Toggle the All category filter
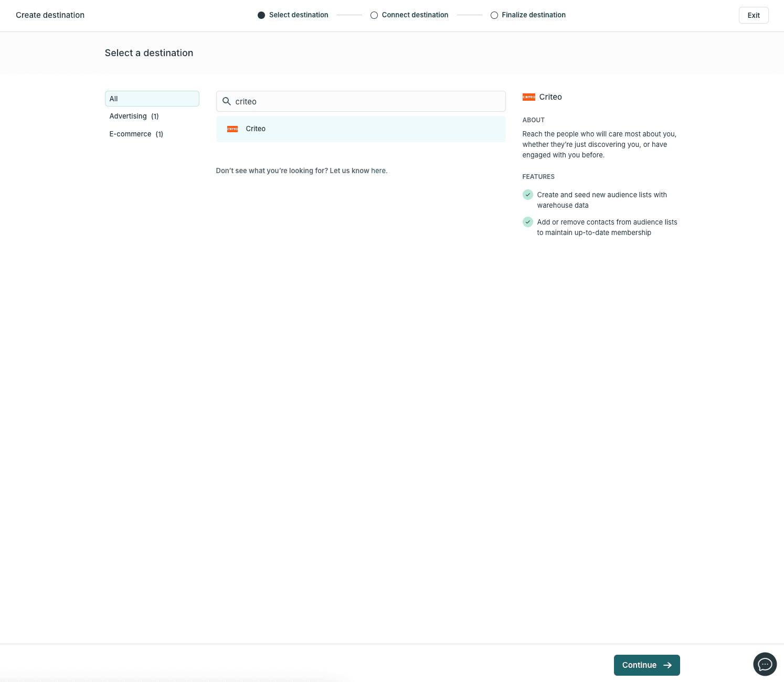784x682 pixels. pyautogui.click(x=152, y=99)
